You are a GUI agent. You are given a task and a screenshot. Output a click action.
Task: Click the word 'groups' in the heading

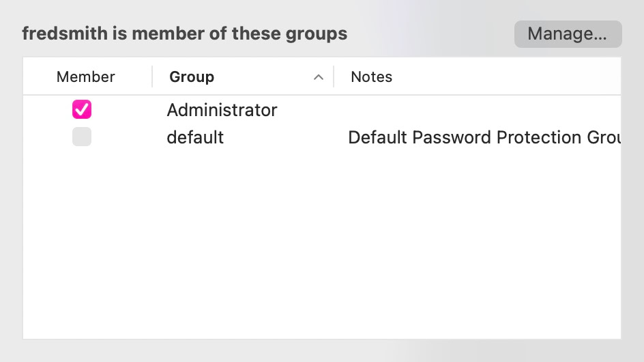coord(317,33)
